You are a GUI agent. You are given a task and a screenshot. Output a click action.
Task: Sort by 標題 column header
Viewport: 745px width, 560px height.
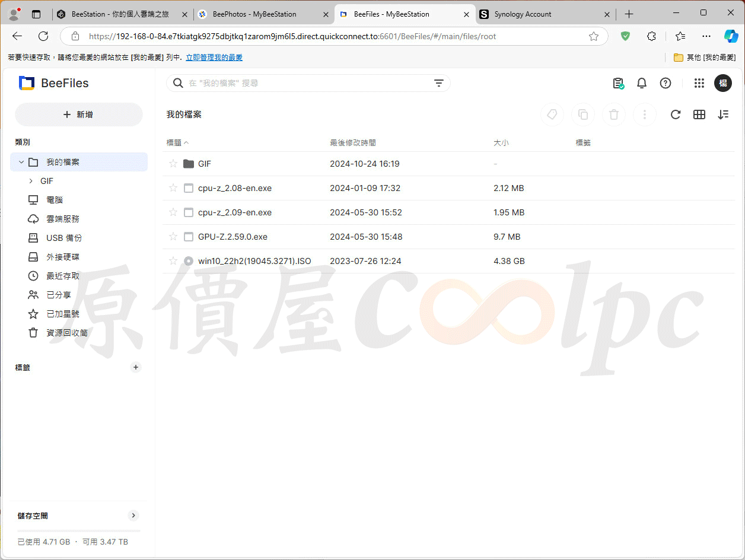(x=178, y=143)
